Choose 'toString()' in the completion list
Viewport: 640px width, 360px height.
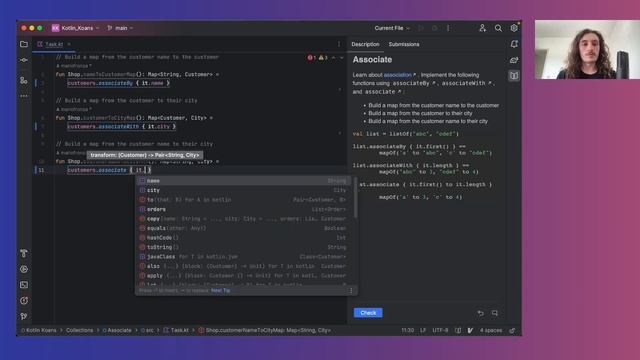click(244, 247)
